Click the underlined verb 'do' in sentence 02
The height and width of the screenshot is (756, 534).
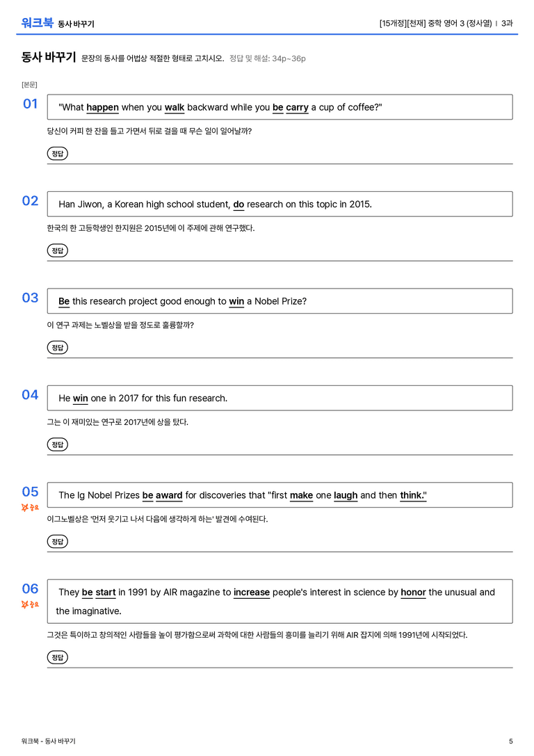(238, 204)
